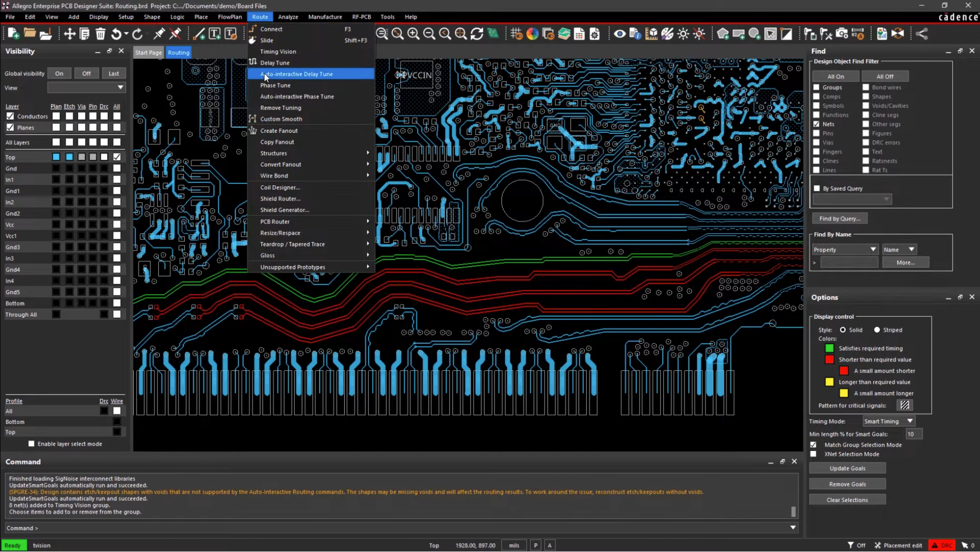Switch to the Start Page tab
Screen dimensions: 980x552
click(148, 52)
